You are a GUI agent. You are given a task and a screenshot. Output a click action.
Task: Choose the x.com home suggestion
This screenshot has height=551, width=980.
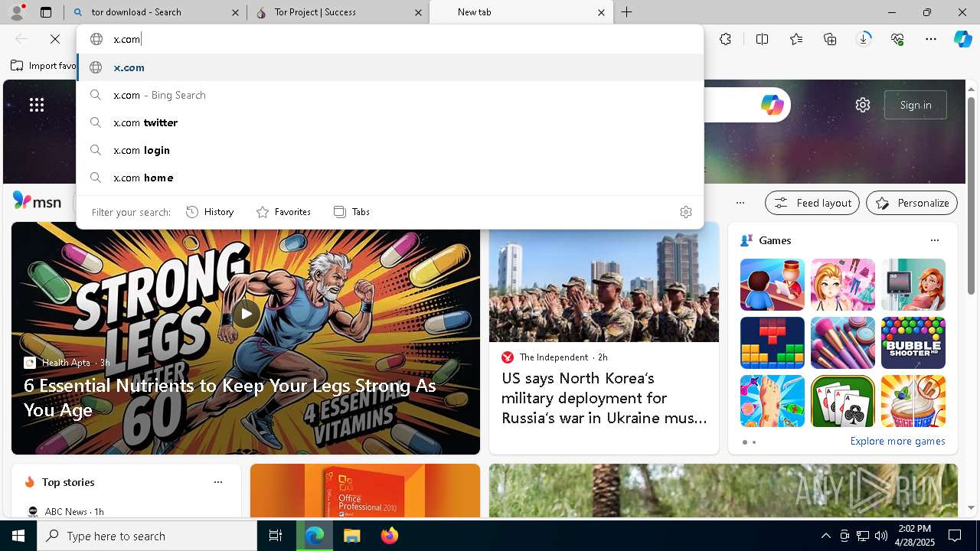tap(390, 178)
